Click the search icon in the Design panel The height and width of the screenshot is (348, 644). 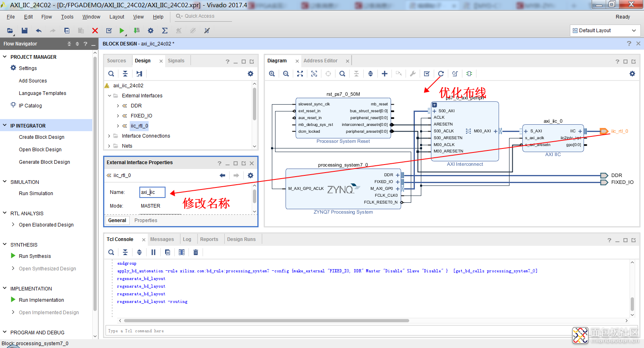click(111, 74)
